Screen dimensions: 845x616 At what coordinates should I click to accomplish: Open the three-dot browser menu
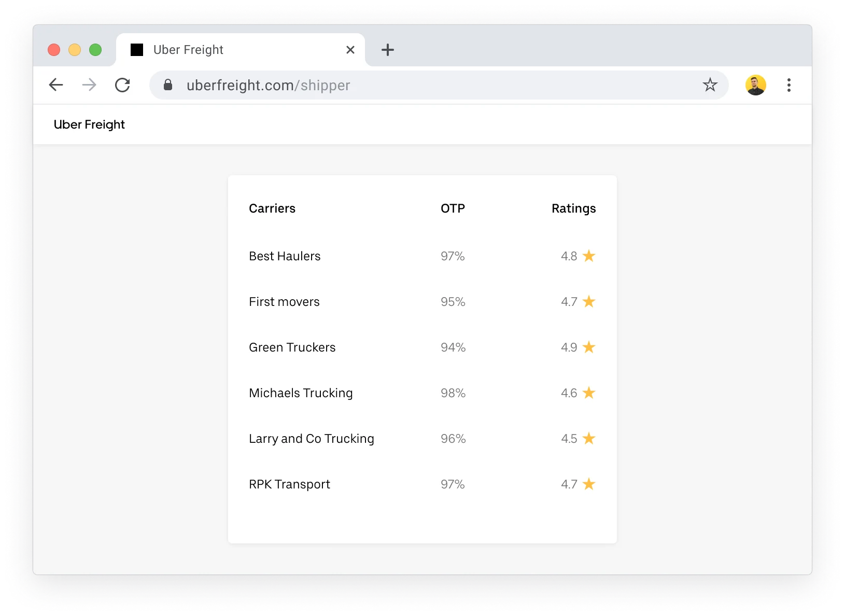pos(788,85)
